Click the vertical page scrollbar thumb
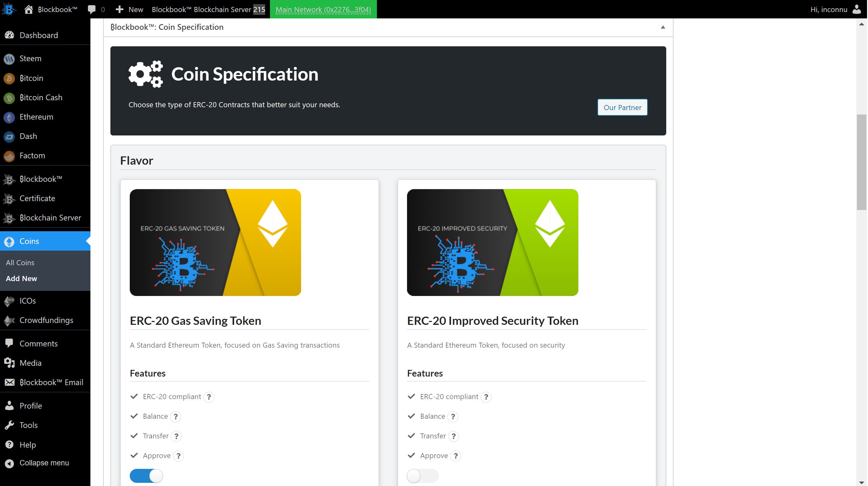The width and height of the screenshot is (868, 486). pos(862,162)
